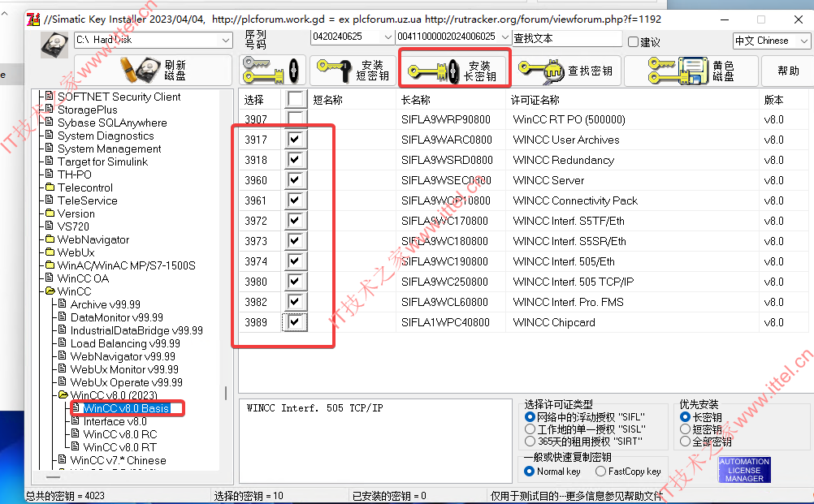Click long name SIFLA9WRP90800
The image size is (814, 504).
[x=445, y=119]
